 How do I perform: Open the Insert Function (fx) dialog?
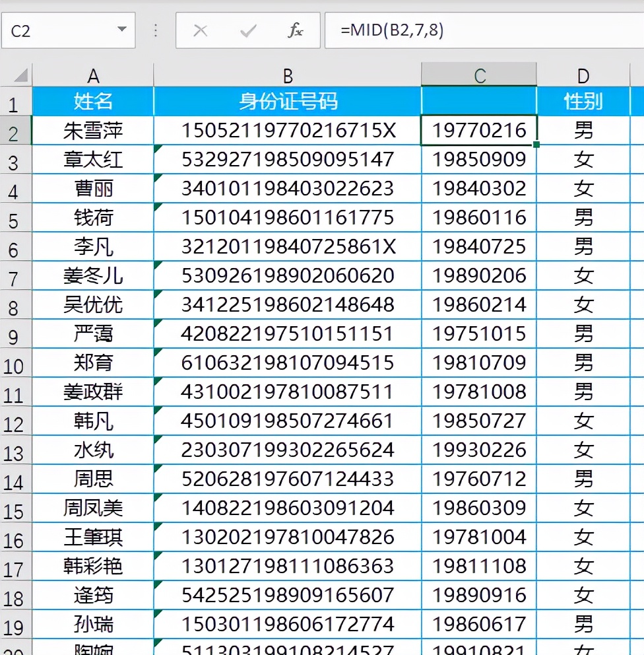294,30
